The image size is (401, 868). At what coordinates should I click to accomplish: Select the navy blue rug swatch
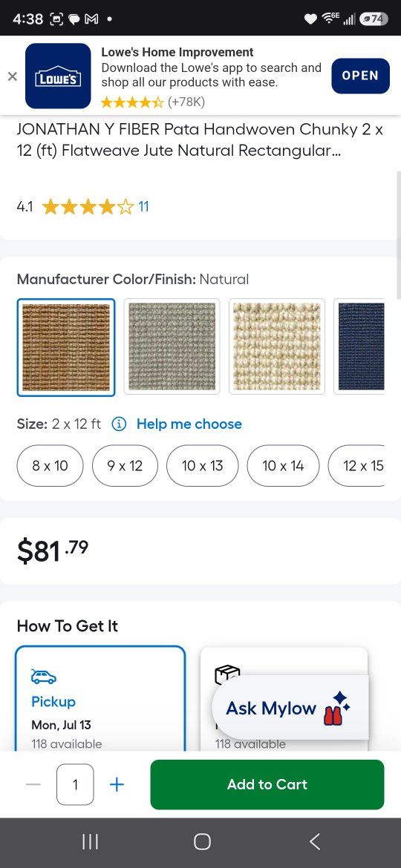click(x=360, y=346)
